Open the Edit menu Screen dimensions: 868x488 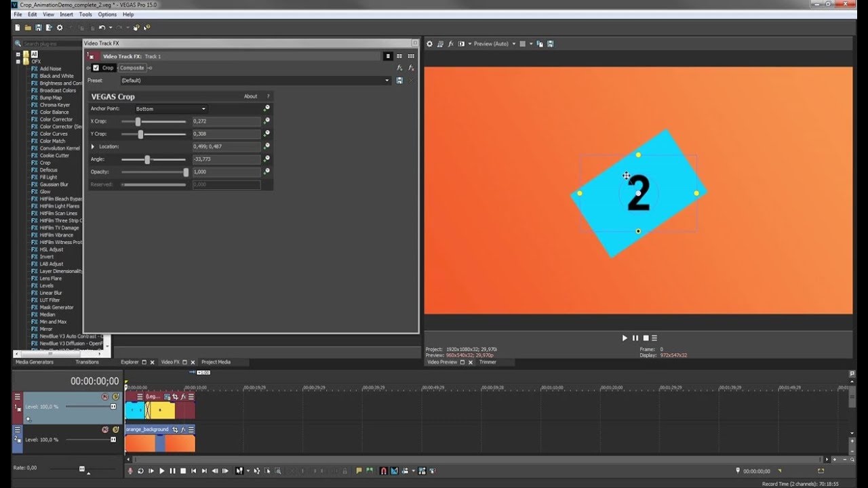pos(33,14)
